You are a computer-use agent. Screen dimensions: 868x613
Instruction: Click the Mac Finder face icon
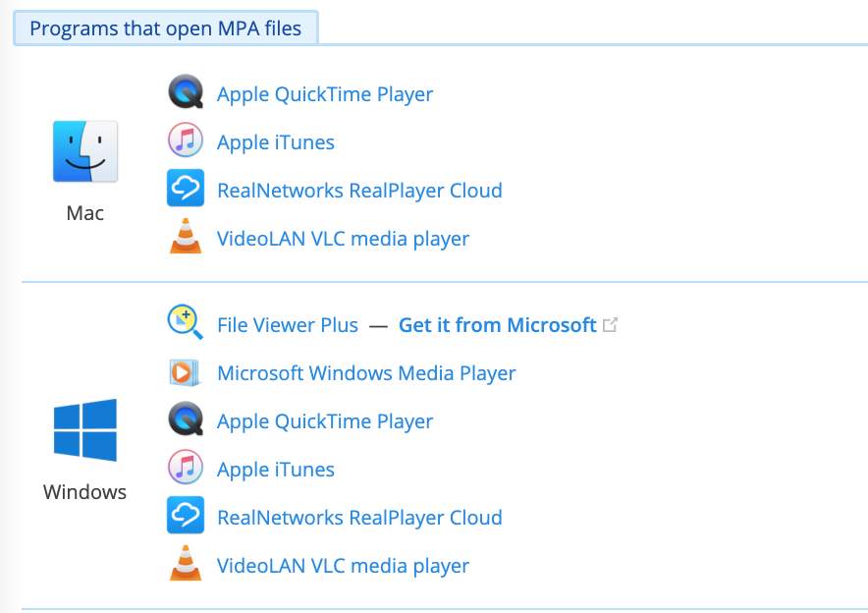coord(85,151)
